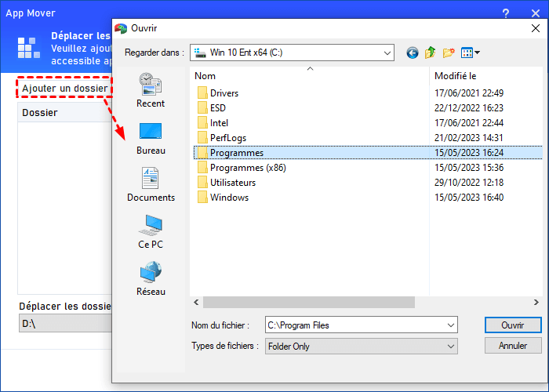Select the Drivers folder name

(224, 93)
